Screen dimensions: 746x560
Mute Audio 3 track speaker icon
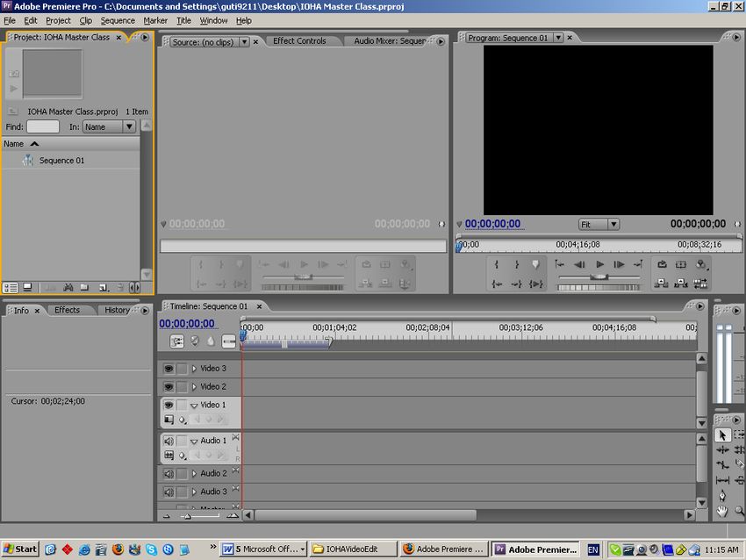click(x=169, y=492)
